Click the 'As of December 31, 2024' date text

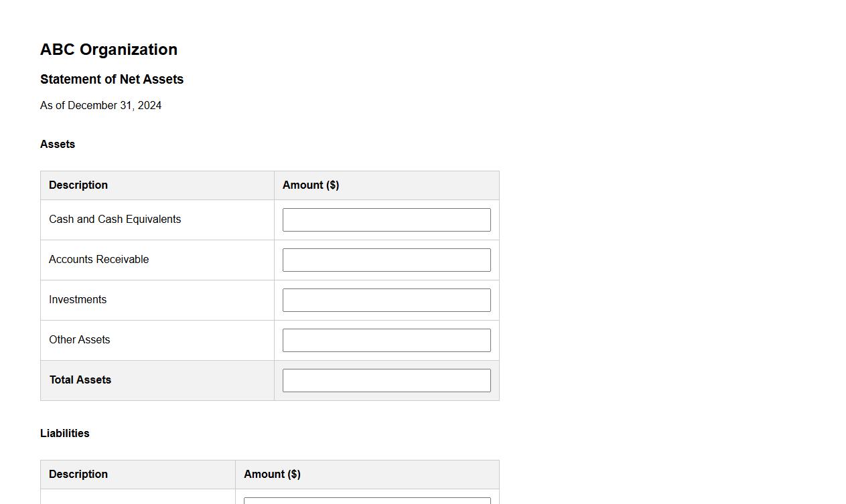(100, 105)
